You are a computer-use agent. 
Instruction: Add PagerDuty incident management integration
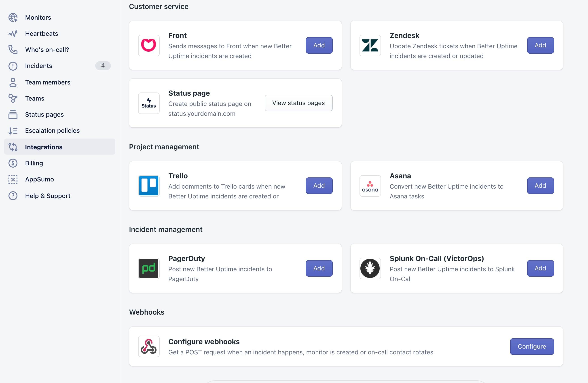pyautogui.click(x=319, y=268)
